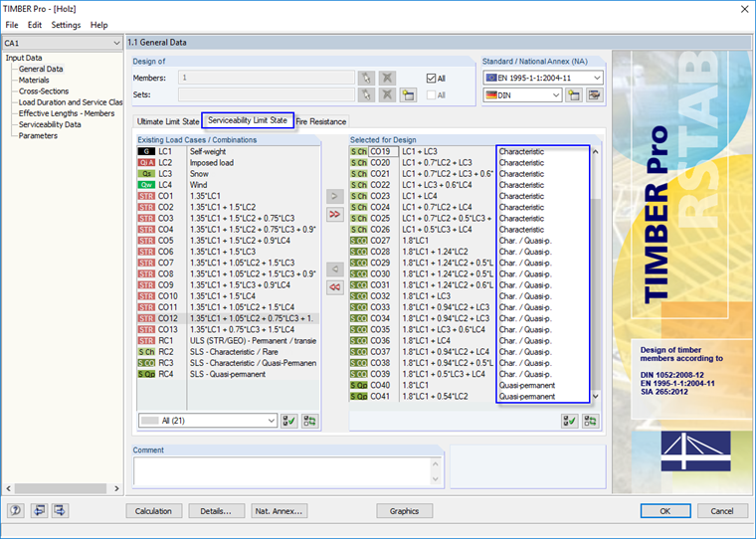The image size is (756, 539).
Task: Open the Edit menu
Action: tap(34, 25)
